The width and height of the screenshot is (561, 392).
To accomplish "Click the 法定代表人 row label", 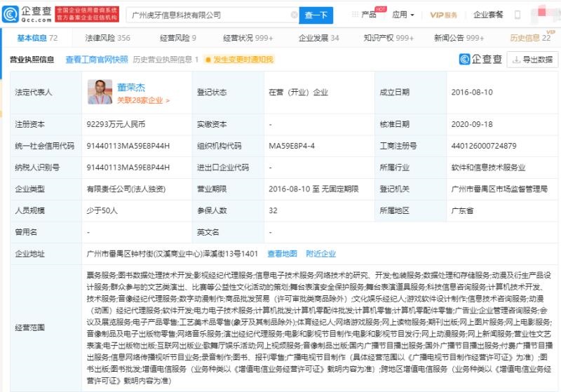I will pos(33,93).
